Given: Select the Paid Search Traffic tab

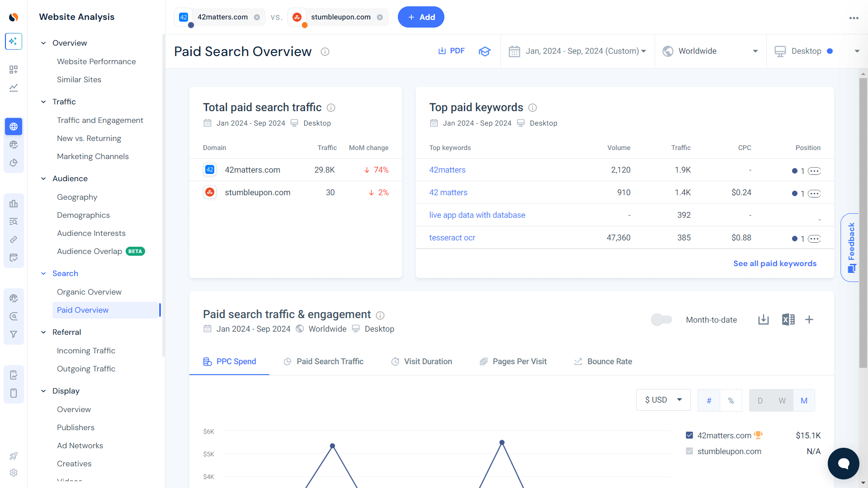Looking at the screenshot, I should coord(330,361).
